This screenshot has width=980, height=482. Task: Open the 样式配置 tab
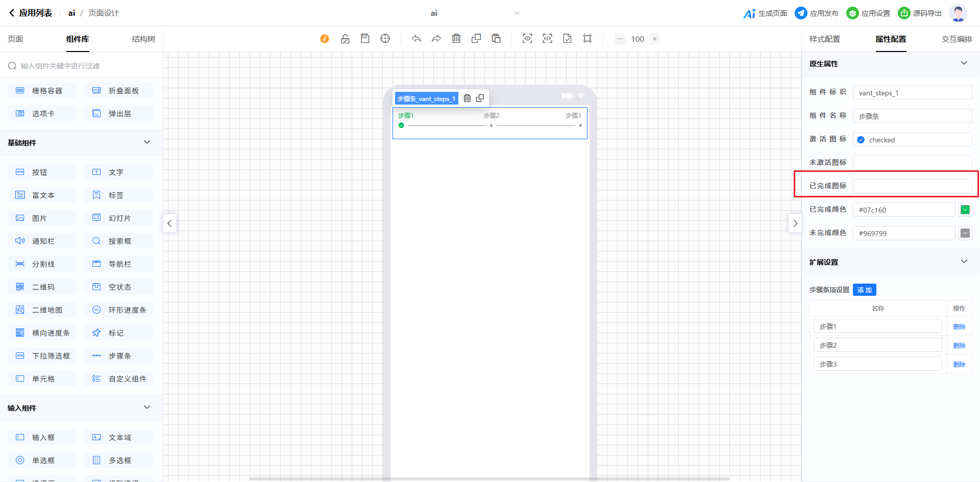tap(824, 39)
